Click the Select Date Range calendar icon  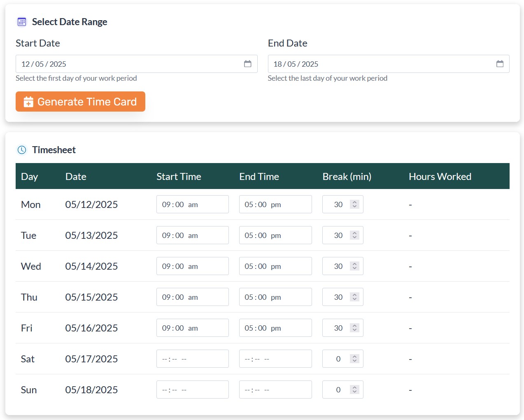(x=22, y=22)
